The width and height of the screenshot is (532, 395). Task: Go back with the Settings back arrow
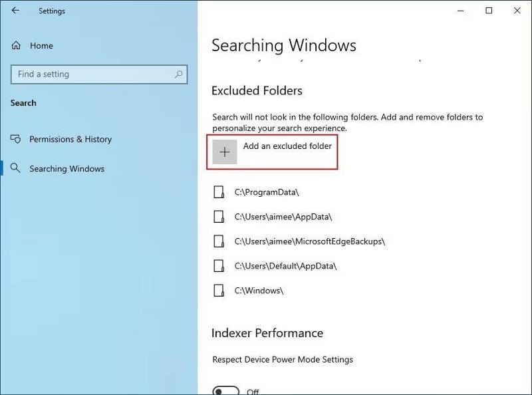click(x=15, y=11)
